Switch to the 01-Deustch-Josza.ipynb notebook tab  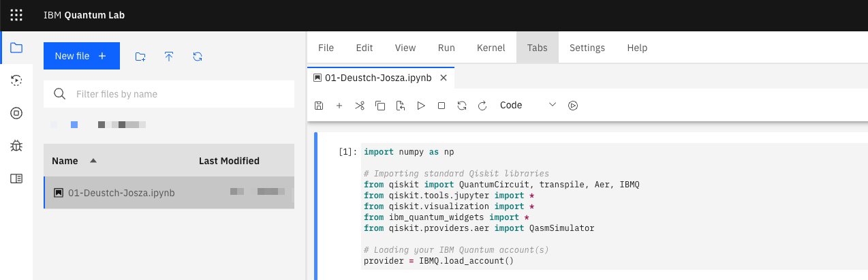[378, 78]
